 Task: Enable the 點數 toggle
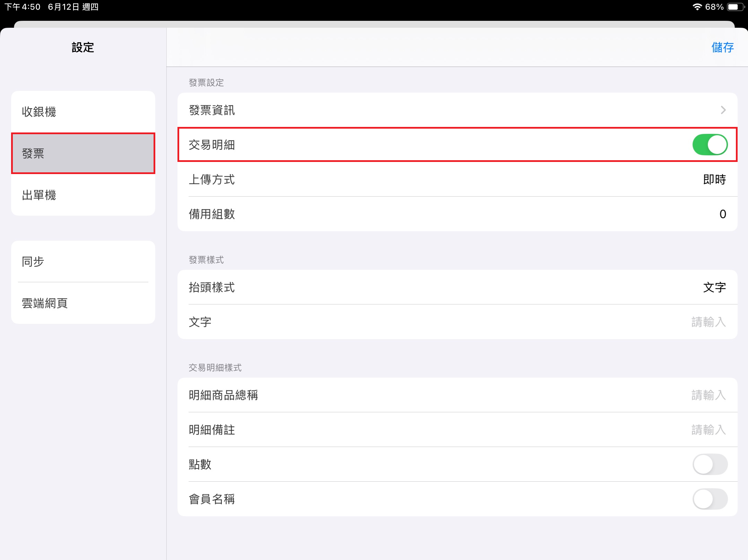click(710, 464)
